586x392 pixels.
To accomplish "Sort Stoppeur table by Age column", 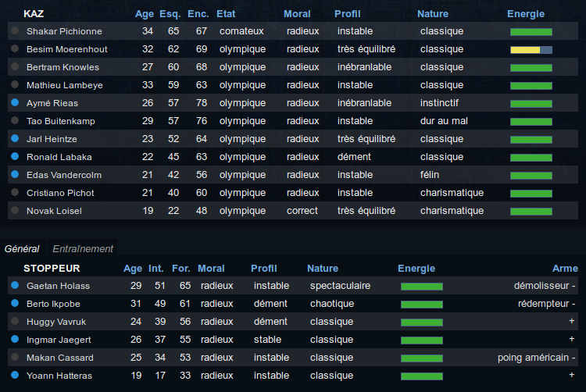I will pyautogui.click(x=133, y=269).
